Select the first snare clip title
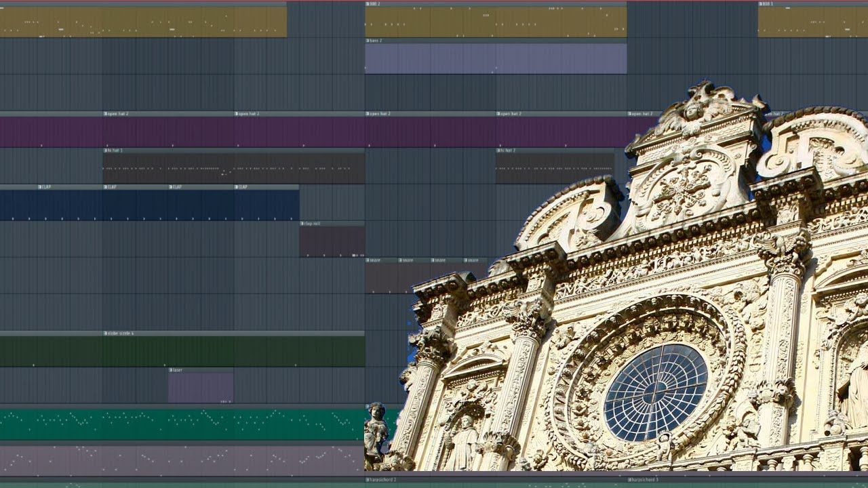This screenshot has height=488, width=868. (381, 260)
